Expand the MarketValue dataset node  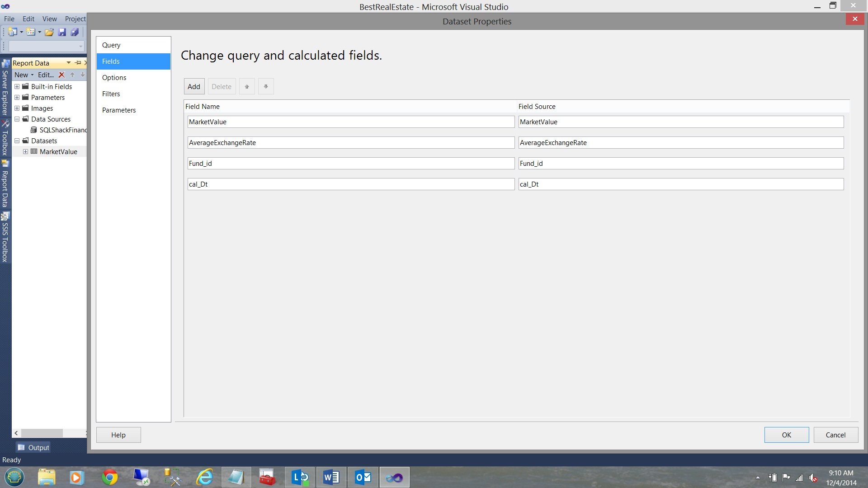(25, 152)
